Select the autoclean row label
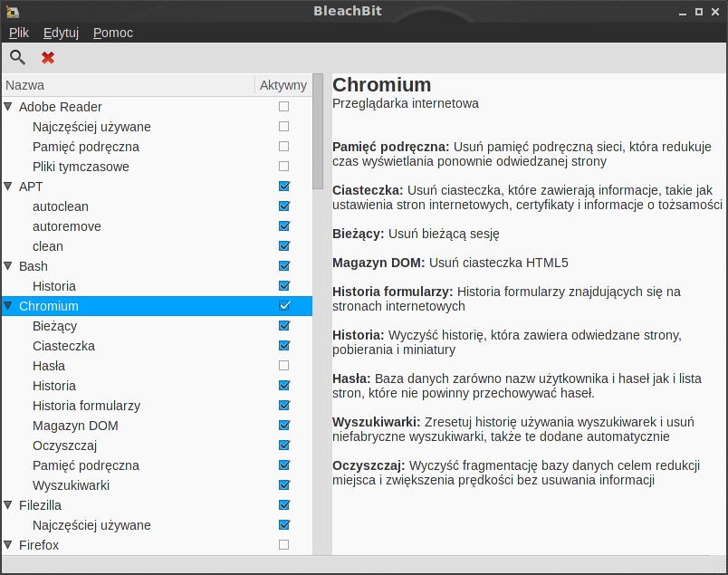The width and height of the screenshot is (728, 575). 61,206
